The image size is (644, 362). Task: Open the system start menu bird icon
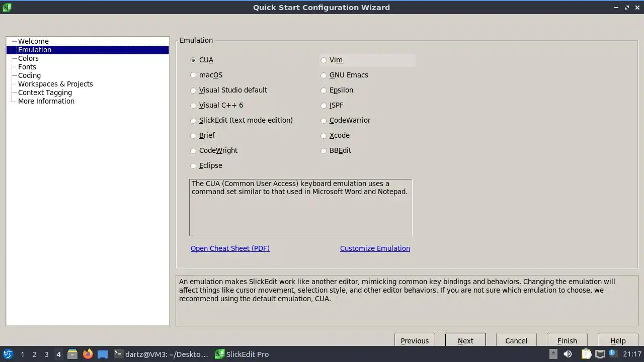8,354
